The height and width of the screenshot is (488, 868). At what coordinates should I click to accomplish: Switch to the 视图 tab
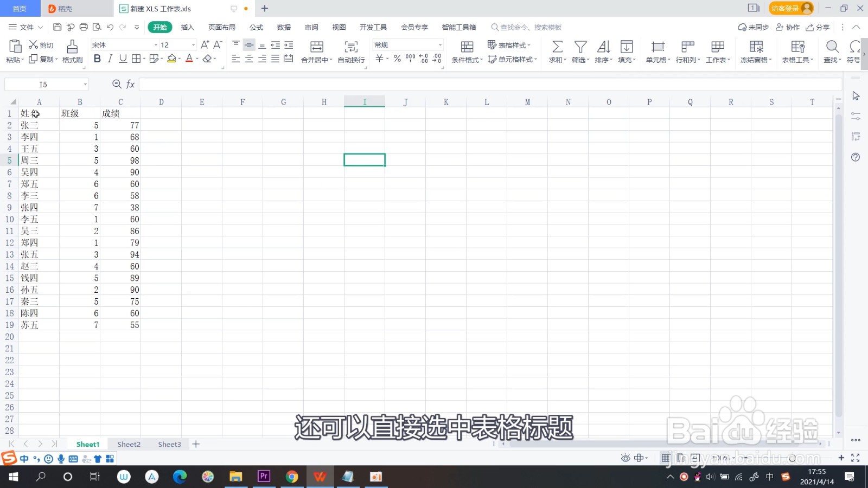339,27
